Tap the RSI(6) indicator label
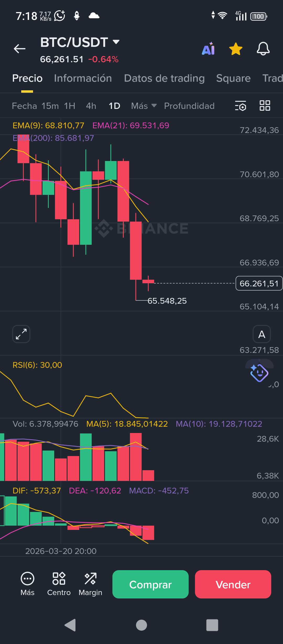This screenshot has height=644, width=283. (x=37, y=365)
